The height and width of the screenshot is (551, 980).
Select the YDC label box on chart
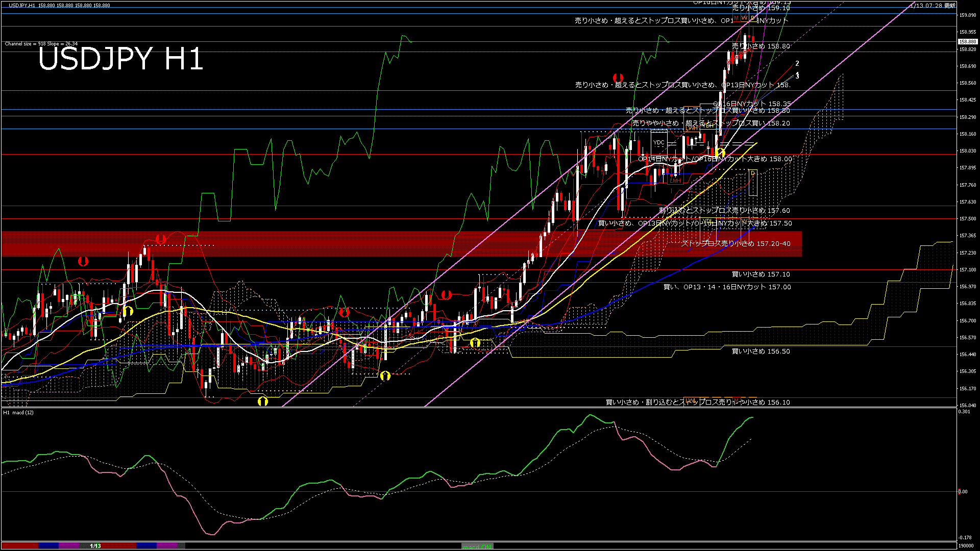pyautogui.click(x=659, y=142)
